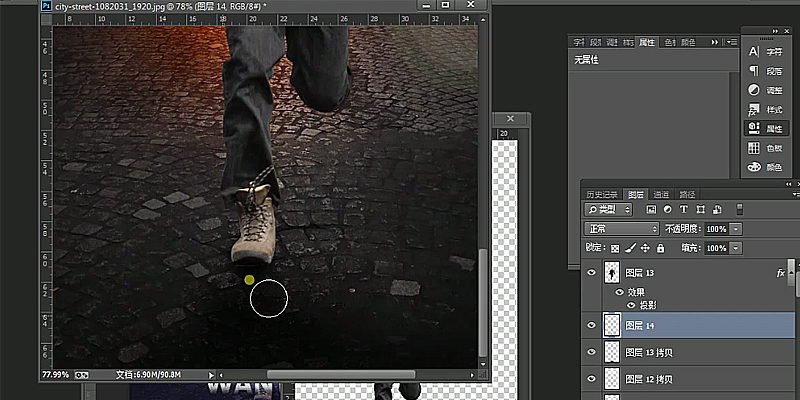Click the 不透明度 opacity value field
Screen dimensions: 800x400
(716, 229)
